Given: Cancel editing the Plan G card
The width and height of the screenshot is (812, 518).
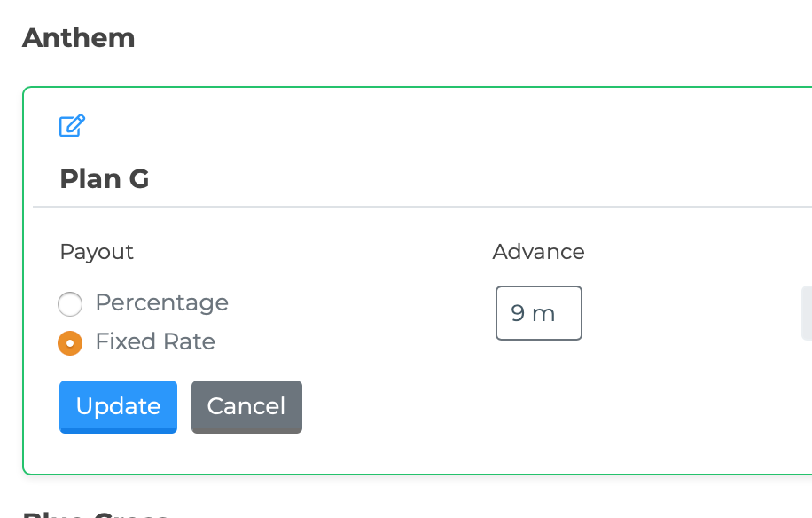Looking at the screenshot, I should [246, 406].
